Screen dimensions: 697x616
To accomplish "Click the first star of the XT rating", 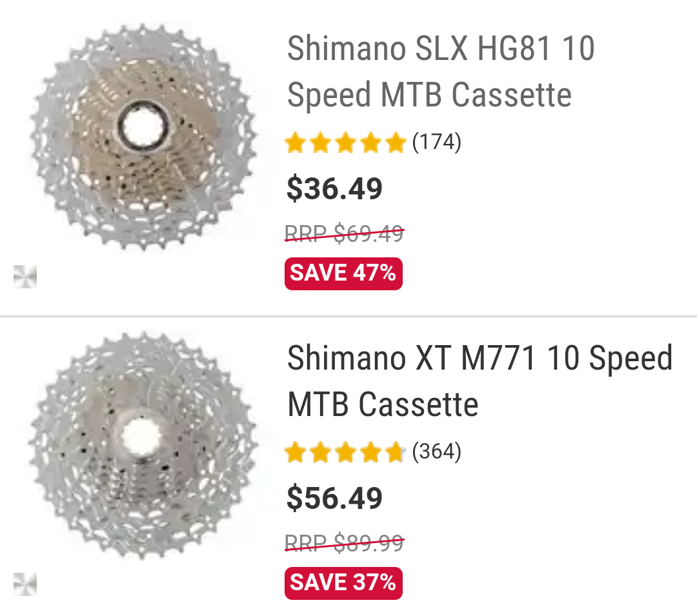I will (x=295, y=452).
